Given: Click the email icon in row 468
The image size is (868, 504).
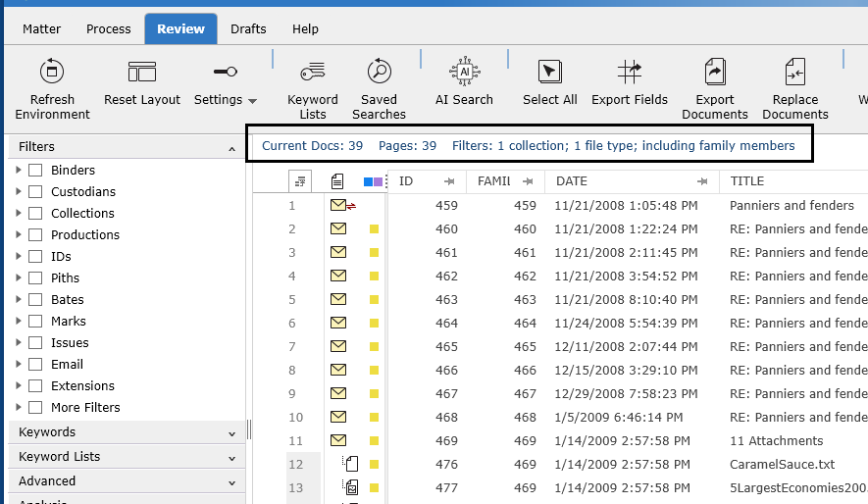Looking at the screenshot, I should 338,417.
